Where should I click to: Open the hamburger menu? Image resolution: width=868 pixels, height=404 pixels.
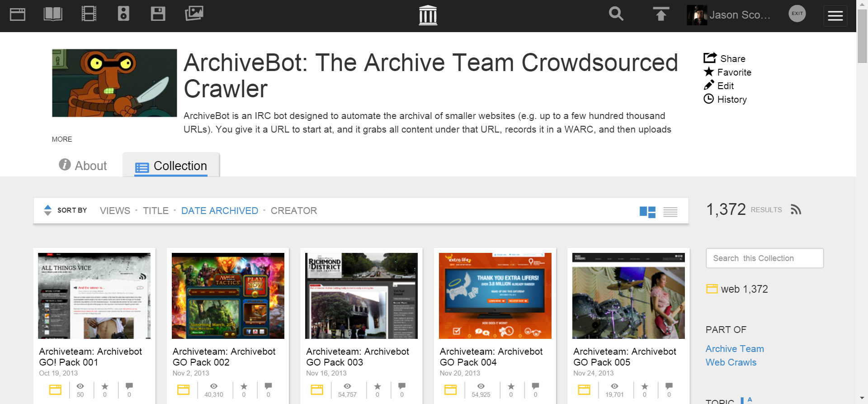pos(835,16)
